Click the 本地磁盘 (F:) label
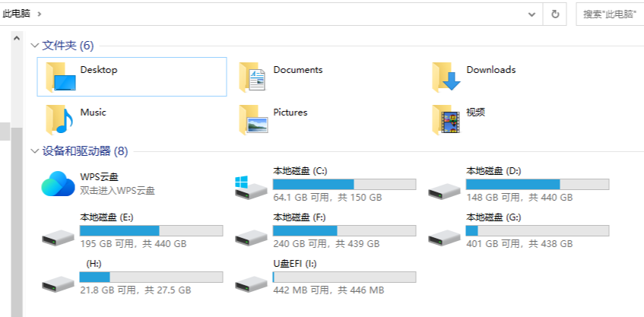 click(x=300, y=217)
